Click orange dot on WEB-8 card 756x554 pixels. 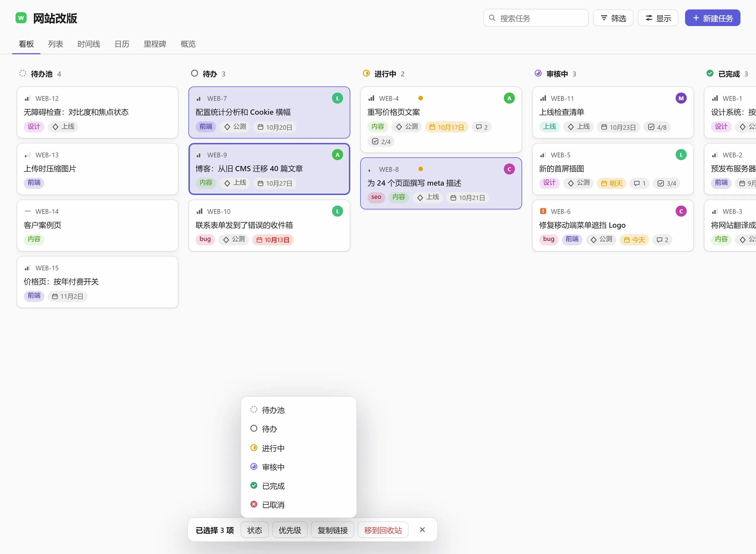[420, 169]
